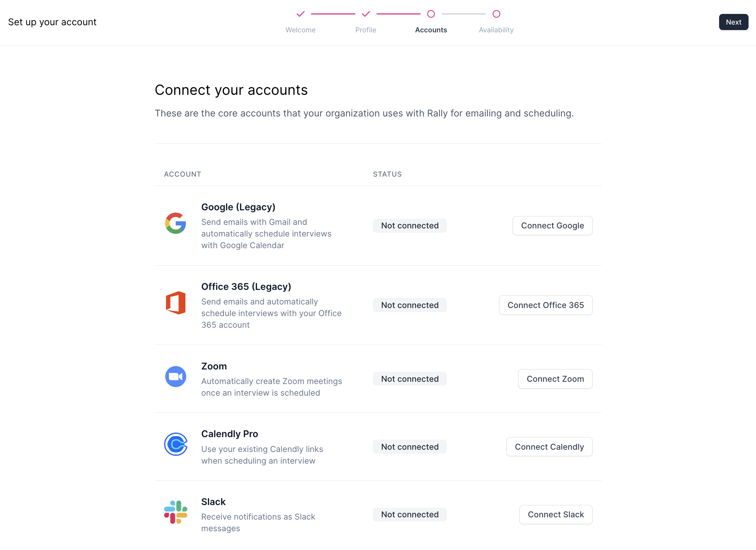Select the Availability step label
Viewport: 756px width, 550px height.
pos(496,30)
